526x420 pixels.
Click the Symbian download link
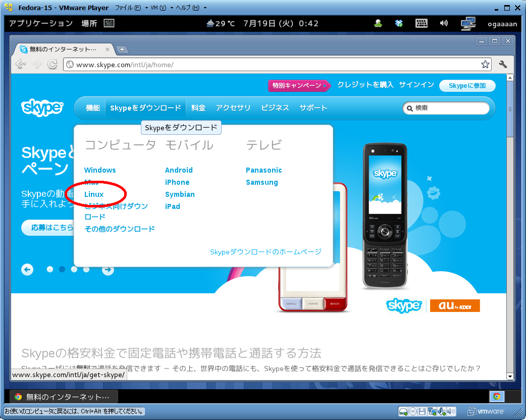click(x=180, y=194)
